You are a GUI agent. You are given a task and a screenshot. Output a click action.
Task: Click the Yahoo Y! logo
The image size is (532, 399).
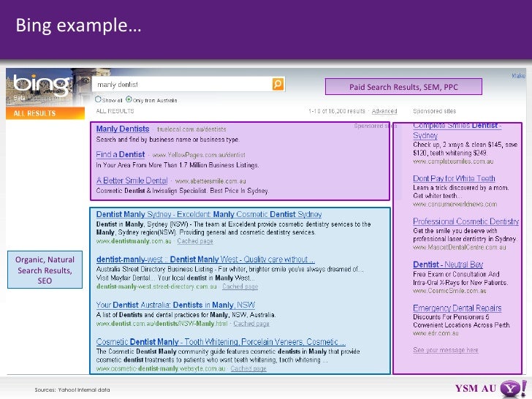pyautogui.click(x=514, y=389)
